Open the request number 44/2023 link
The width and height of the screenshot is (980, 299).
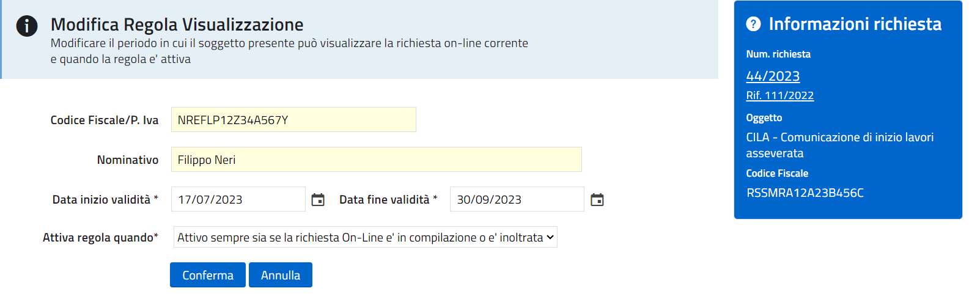point(773,76)
